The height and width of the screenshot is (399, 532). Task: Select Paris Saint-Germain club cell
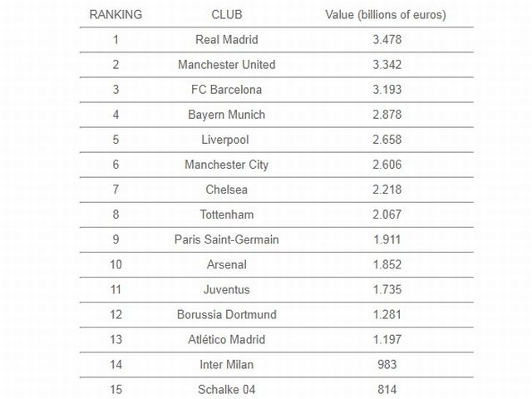pos(227,239)
